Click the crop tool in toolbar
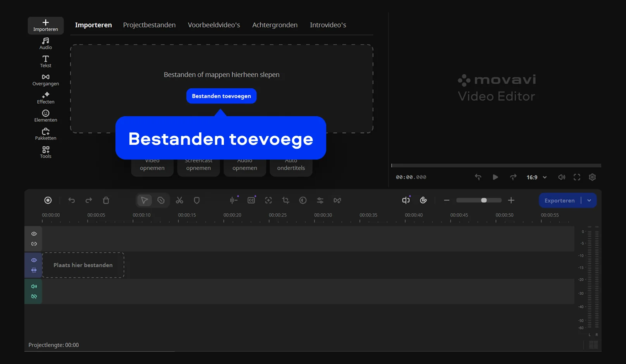The width and height of the screenshot is (626, 364). (285, 200)
